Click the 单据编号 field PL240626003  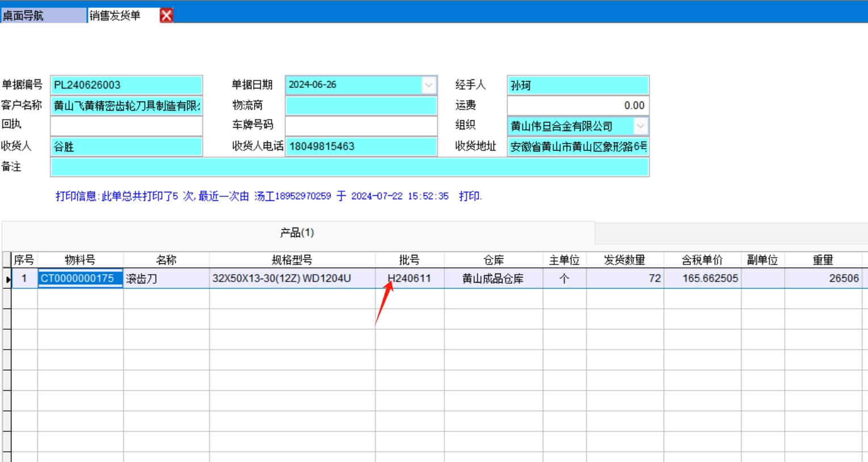126,85
